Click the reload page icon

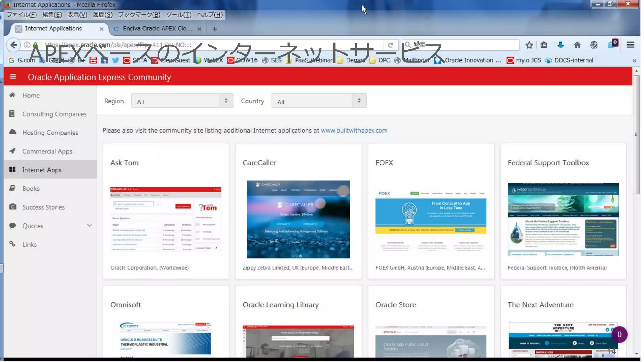click(391, 45)
